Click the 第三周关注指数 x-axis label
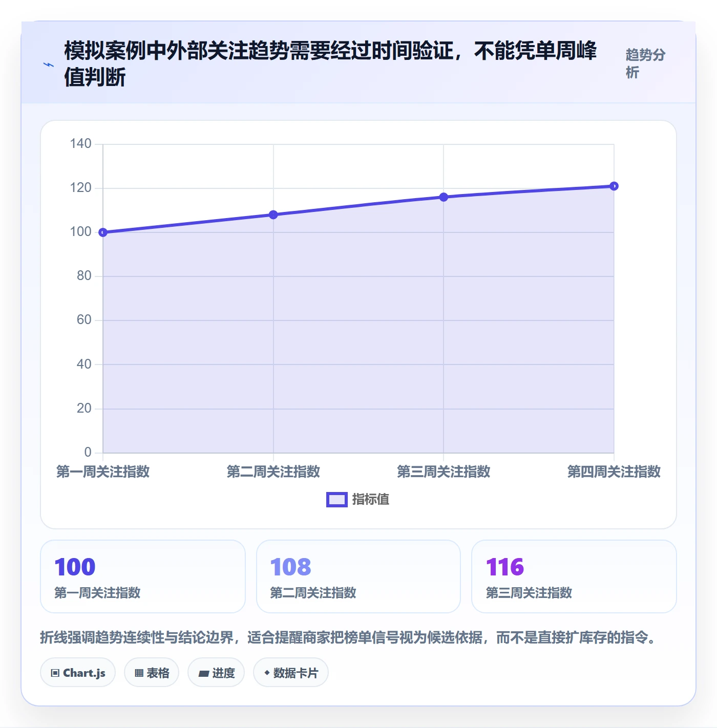The width and height of the screenshot is (717, 728). click(444, 472)
